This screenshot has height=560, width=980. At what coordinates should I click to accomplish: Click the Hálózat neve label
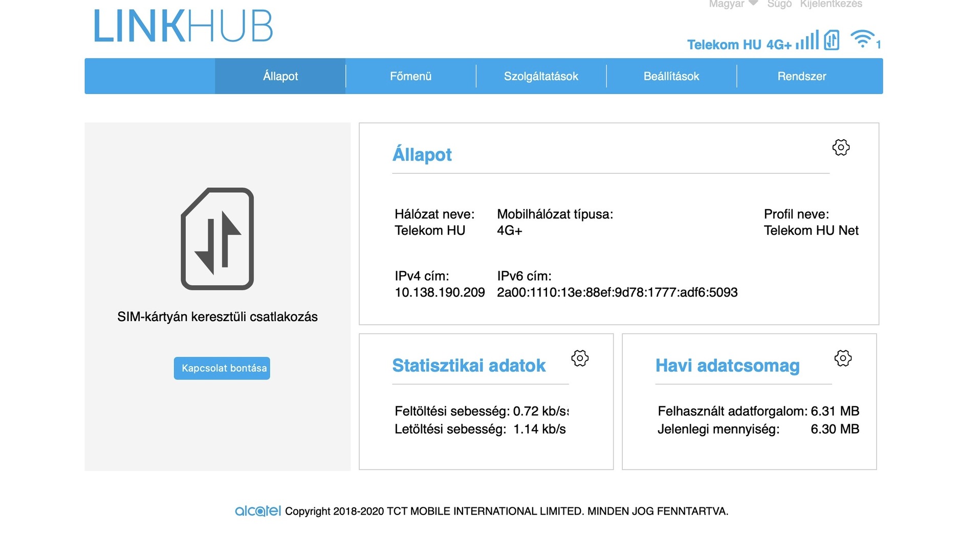434,214
